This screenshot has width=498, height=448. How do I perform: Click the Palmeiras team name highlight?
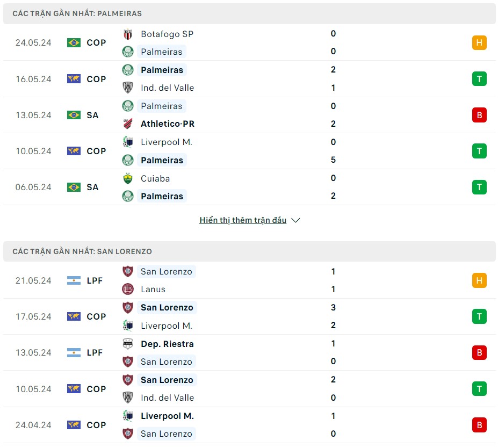pos(162,52)
